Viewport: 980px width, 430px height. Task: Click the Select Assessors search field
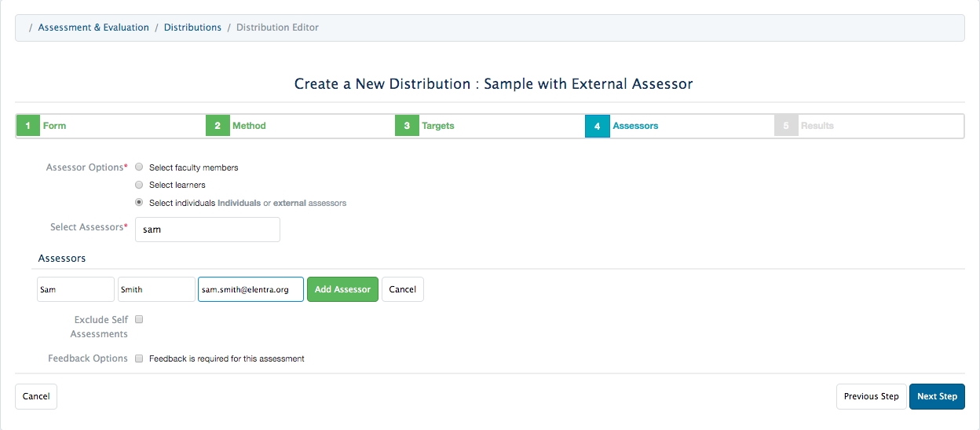point(207,230)
